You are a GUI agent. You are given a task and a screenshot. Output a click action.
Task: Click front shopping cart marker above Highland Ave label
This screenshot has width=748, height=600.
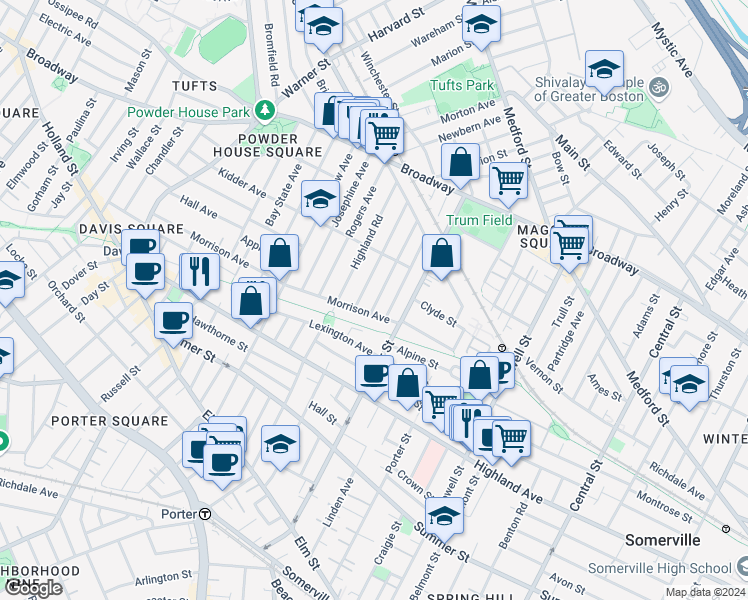pos(511,439)
